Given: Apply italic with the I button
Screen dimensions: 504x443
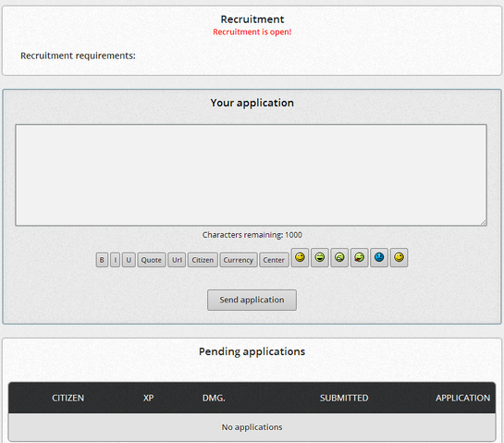Looking at the screenshot, I should (x=115, y=260).
